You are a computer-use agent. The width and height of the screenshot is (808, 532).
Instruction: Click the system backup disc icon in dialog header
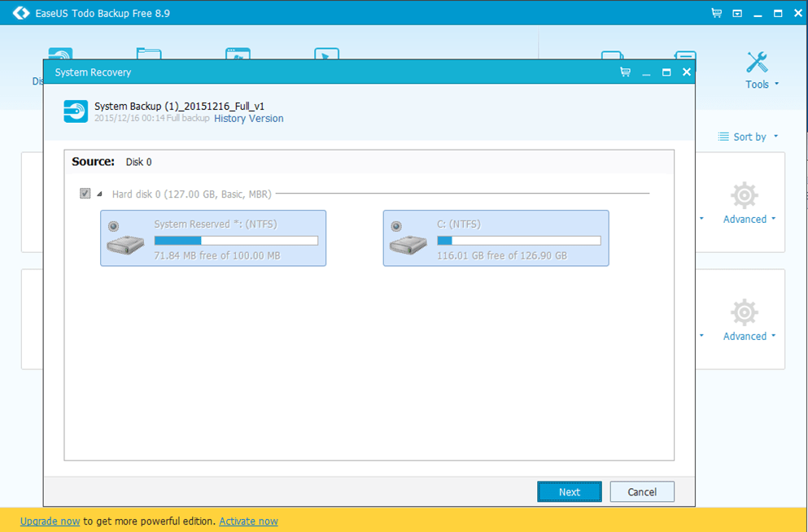coord(76,111)
